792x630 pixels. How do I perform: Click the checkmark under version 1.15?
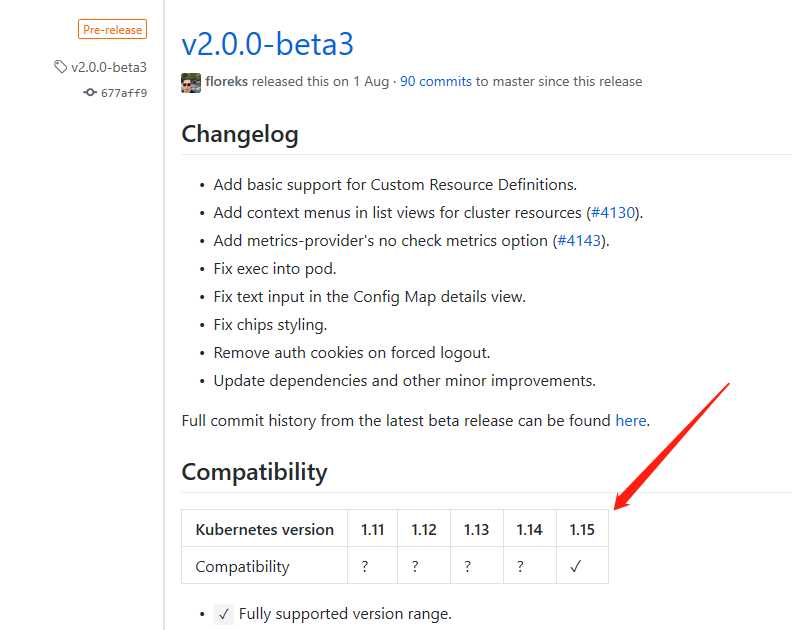pyautogui.click(x=575, y=566)
